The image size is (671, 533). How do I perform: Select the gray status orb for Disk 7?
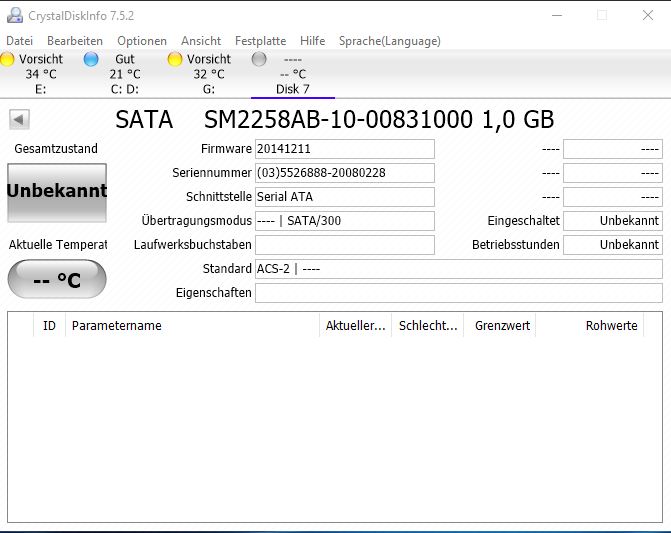(259, 59)
